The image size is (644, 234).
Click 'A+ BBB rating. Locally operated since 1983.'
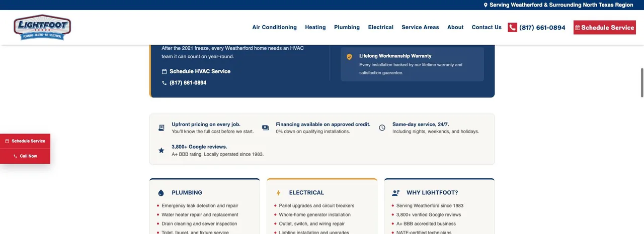click(x=217, y=154)
